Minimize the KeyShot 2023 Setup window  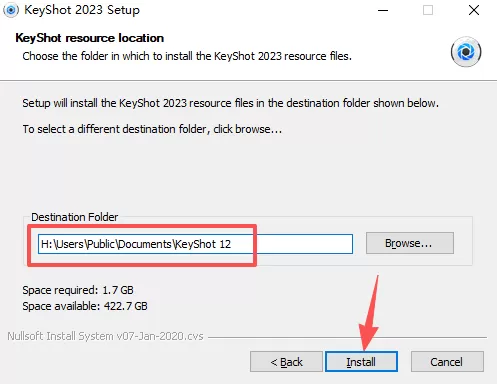(383, 10)
